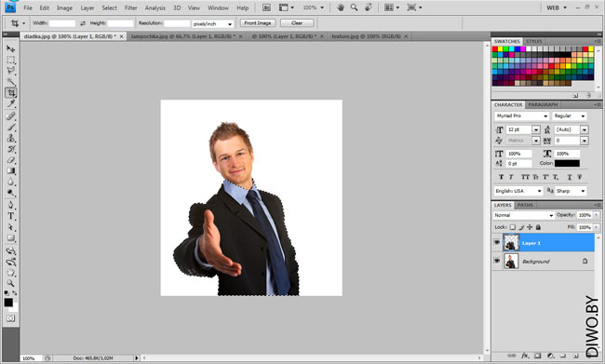Viewport: 605px width, 364px height.
Task: Select the History Brush tool
Action: [11, 149]
